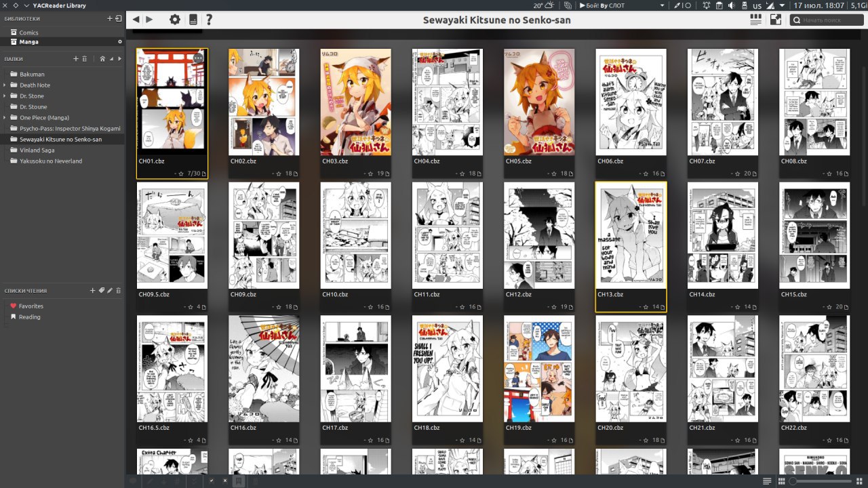868x488 pixels.
Task: Go forward with the right navigation arrow
Action: 150,20
